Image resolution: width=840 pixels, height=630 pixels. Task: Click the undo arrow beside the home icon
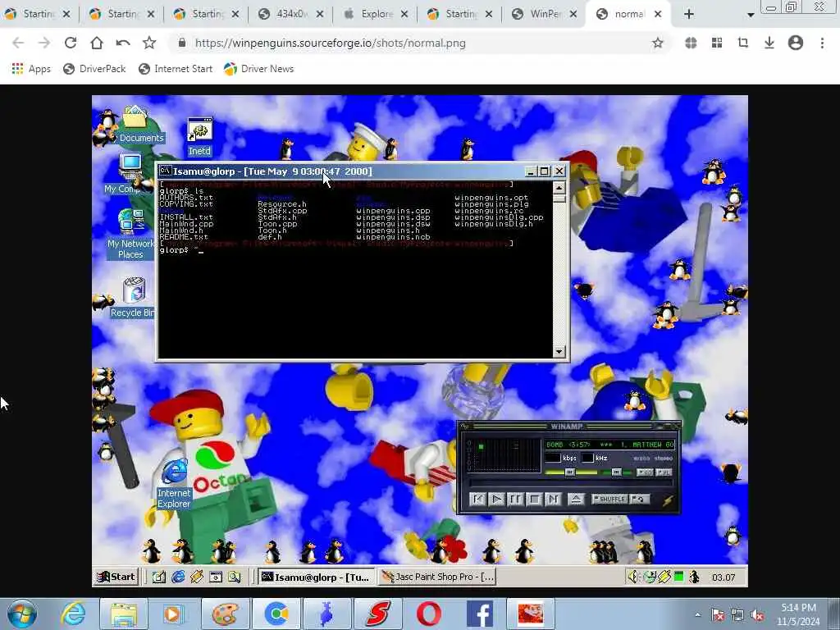click(x=123, y=43)
